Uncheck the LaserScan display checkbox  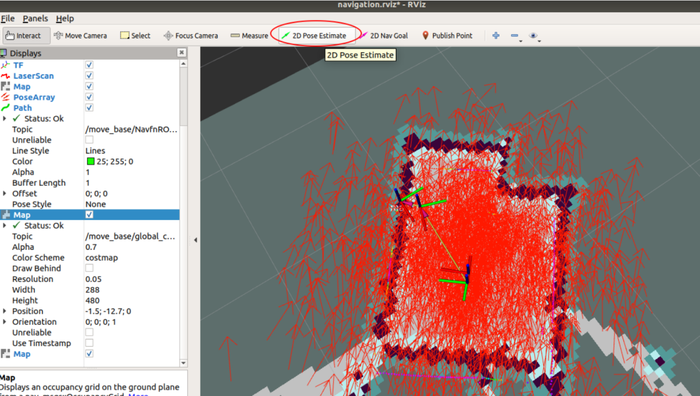tap(89, 76)
